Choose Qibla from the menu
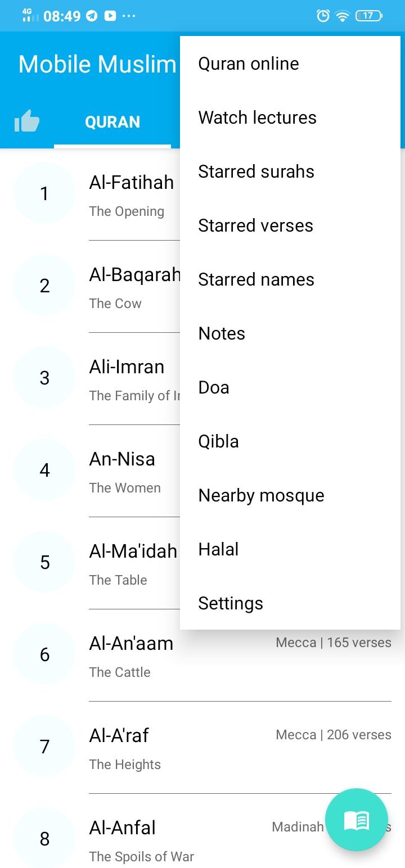This screenshot has width=405, height=868. point(290,441)
